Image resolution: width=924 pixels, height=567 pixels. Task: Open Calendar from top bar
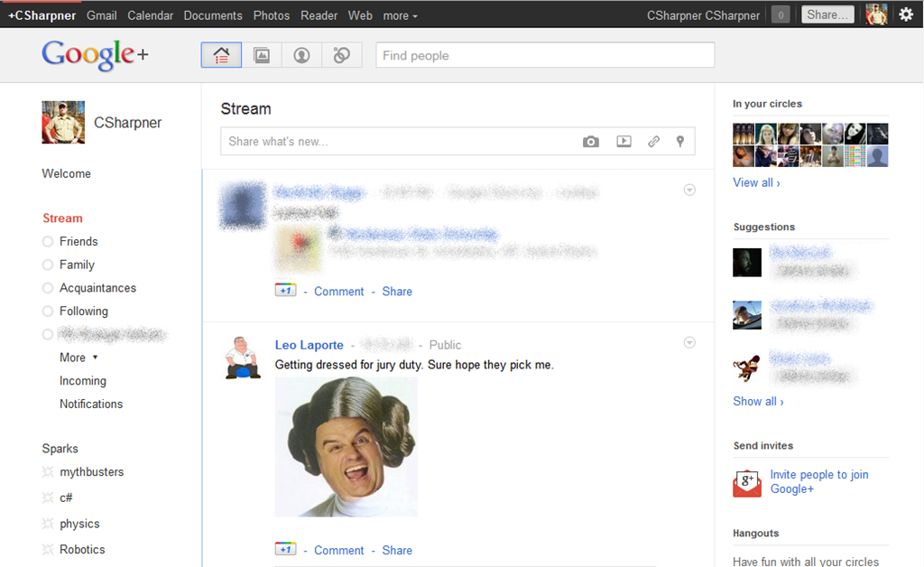151,15
